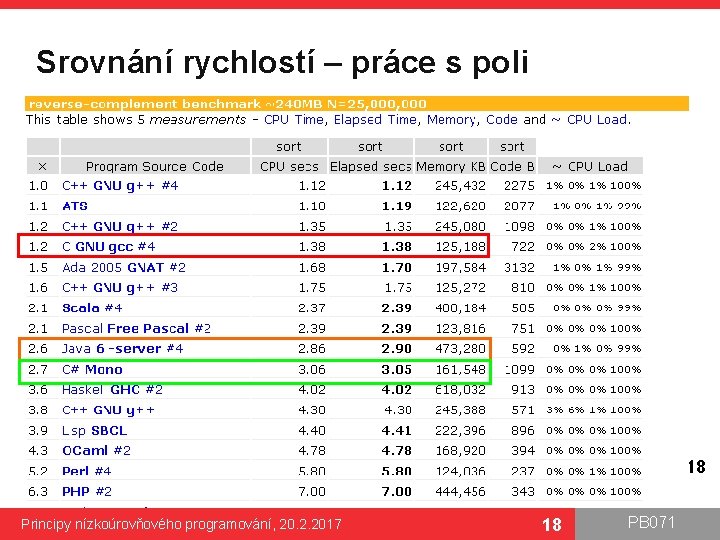Sort table by Code B column
Viewport: 720px width, 540px height.
(512, 146)
